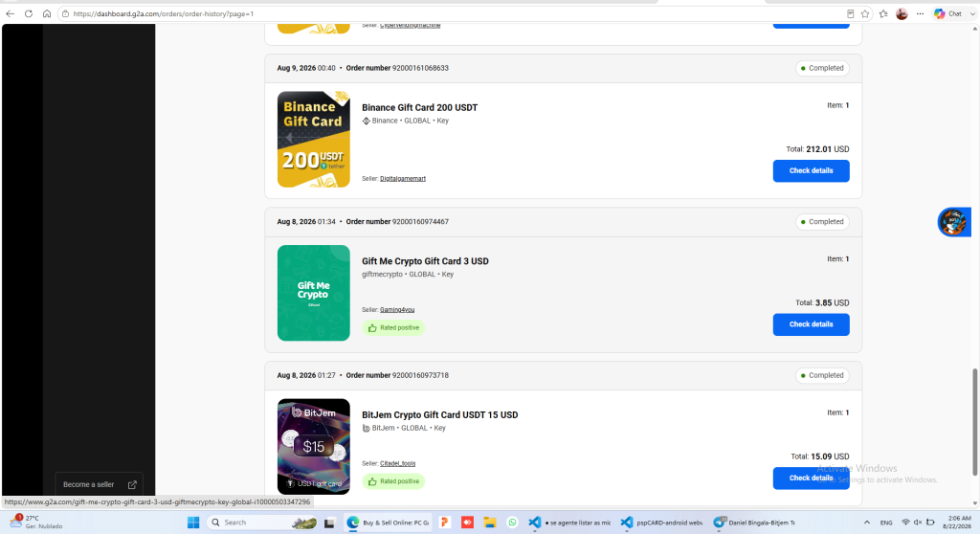Click the external link icon beside Become a seller

(132, 484)
